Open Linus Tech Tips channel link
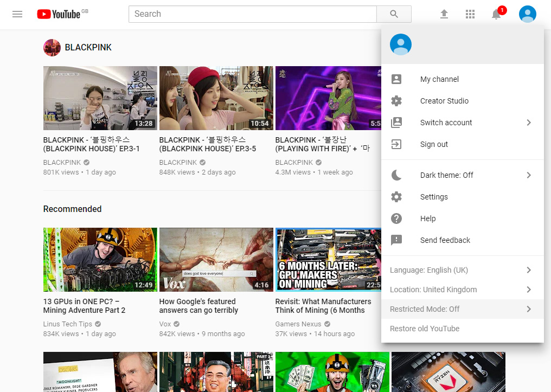The height and width of the screenshot is (392, 551). coord(67,324)
